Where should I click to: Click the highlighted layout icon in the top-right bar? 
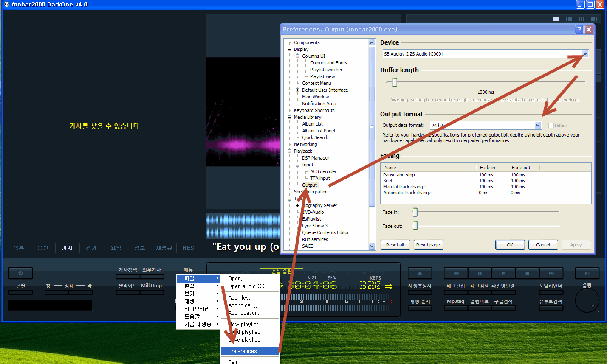(556, 19)
